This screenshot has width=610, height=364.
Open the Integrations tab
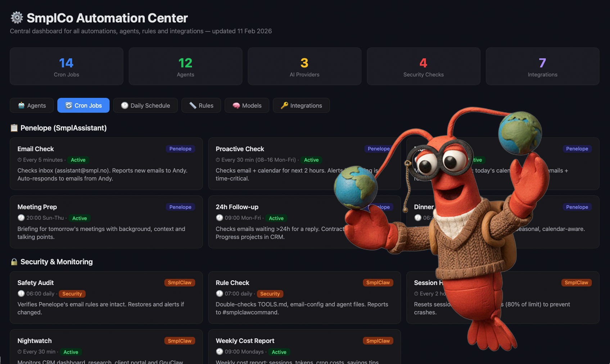tap(301, 105)
